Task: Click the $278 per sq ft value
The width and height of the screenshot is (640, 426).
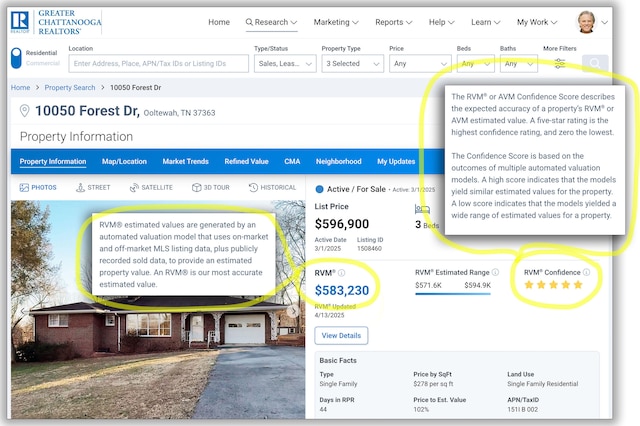Action: [433, 384]
